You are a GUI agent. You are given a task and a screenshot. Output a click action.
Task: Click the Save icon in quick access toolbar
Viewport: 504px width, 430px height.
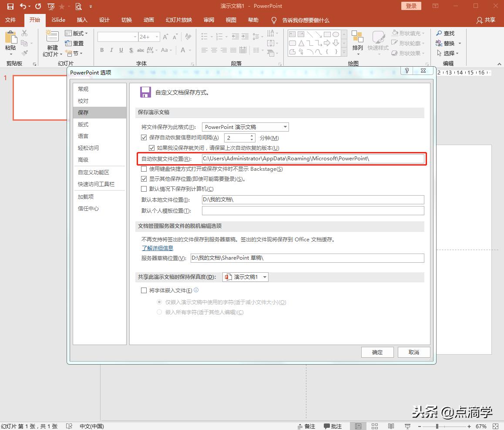tap(10, 6)
